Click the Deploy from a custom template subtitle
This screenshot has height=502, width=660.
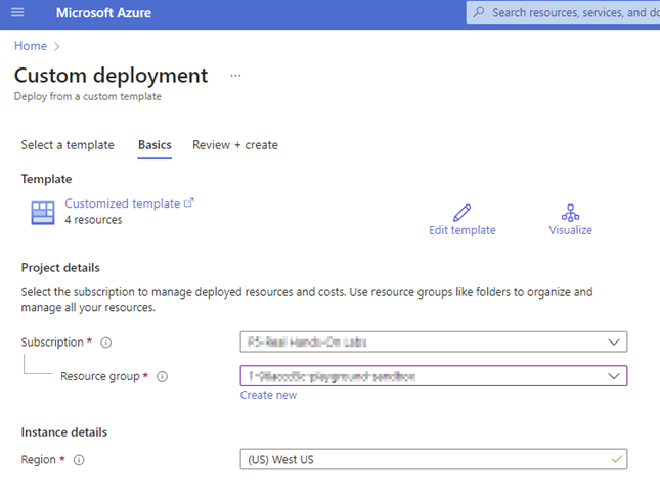tap(88, 96)
